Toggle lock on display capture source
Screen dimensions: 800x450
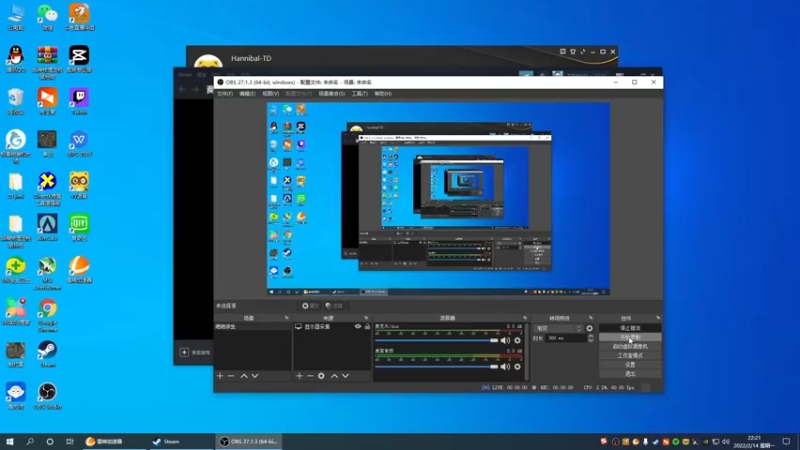[367, 327]
